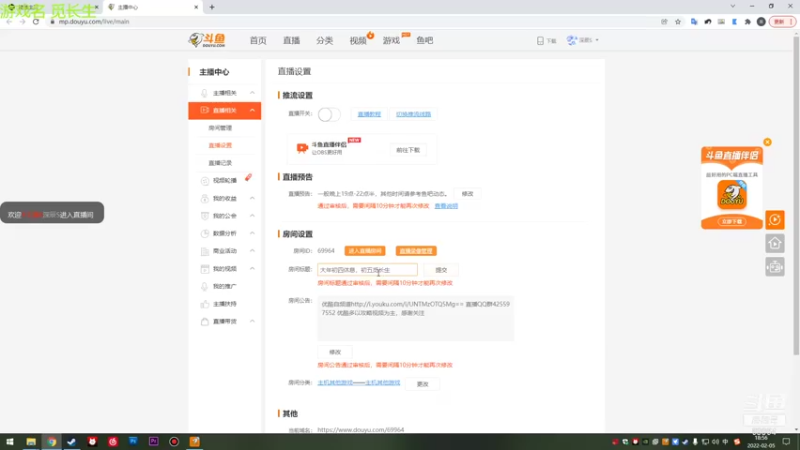
Task: Focus the 房间标题 input field
Action: [367, 269]
